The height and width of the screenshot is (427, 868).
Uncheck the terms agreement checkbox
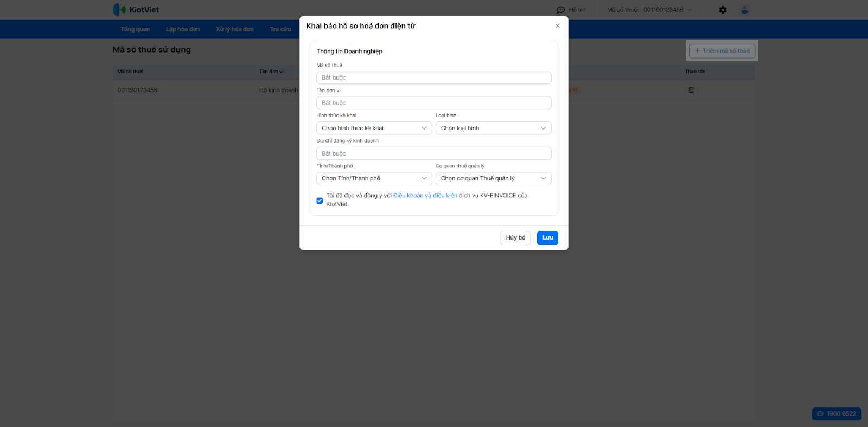pyautogui.click(x=320, y=200)
